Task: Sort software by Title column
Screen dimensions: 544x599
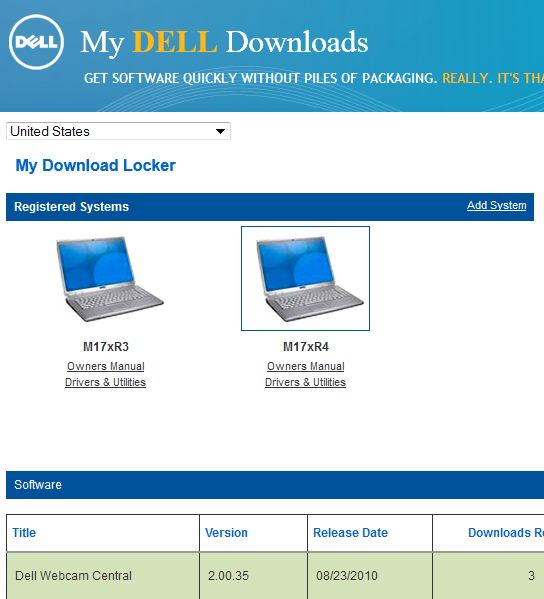Action: pos(24,533)
